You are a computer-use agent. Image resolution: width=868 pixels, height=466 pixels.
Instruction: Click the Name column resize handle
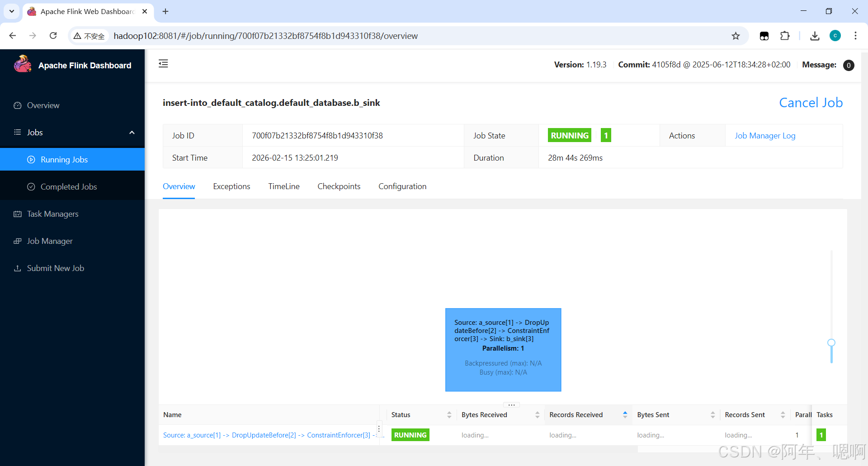379,428
